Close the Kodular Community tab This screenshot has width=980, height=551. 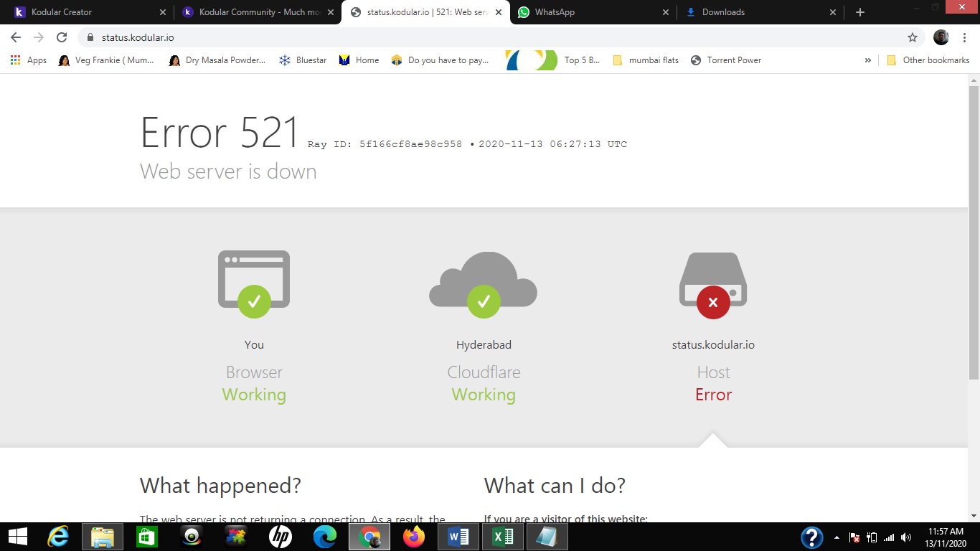coord(331,12)
